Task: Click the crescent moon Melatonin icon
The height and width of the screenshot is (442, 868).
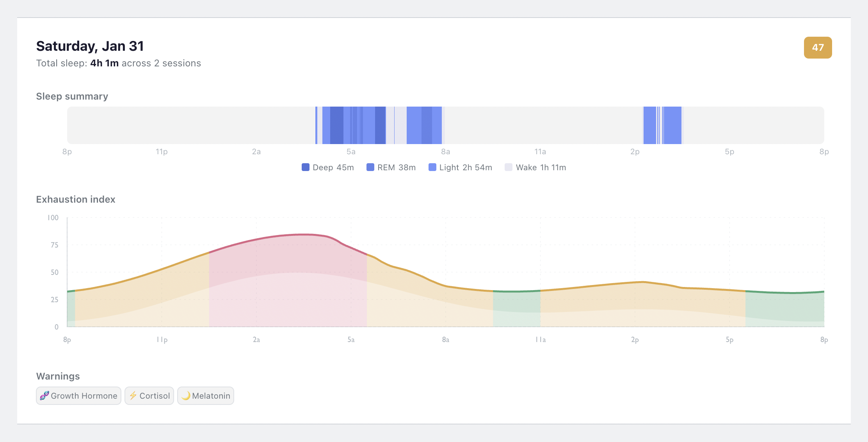Action: pos(187,396)
